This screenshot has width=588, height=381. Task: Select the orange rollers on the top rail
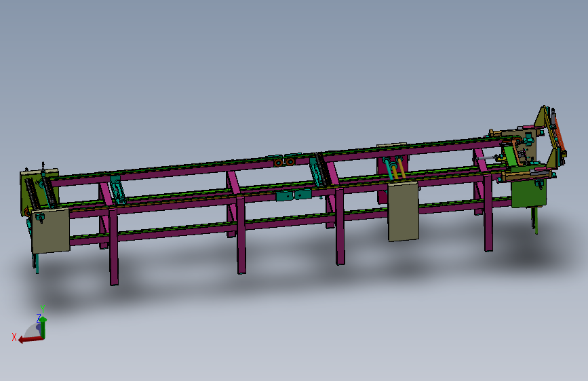pos(284,162)
